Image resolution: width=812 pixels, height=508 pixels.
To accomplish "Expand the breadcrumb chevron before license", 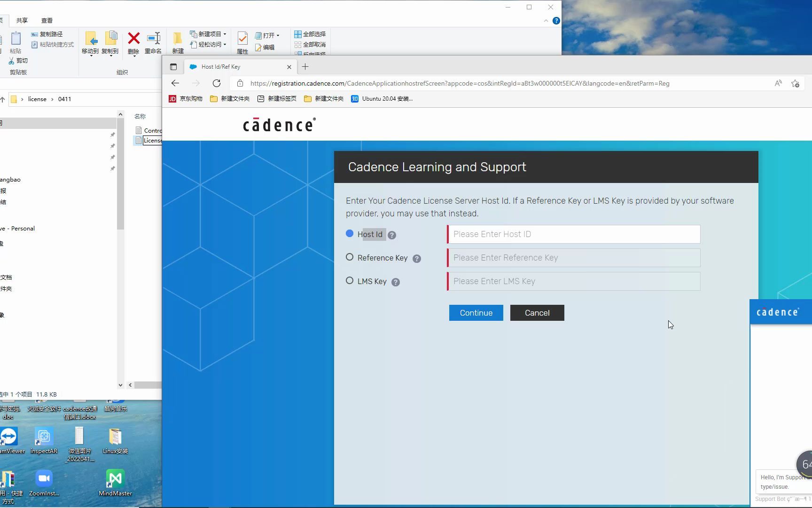I will [22, 99].
